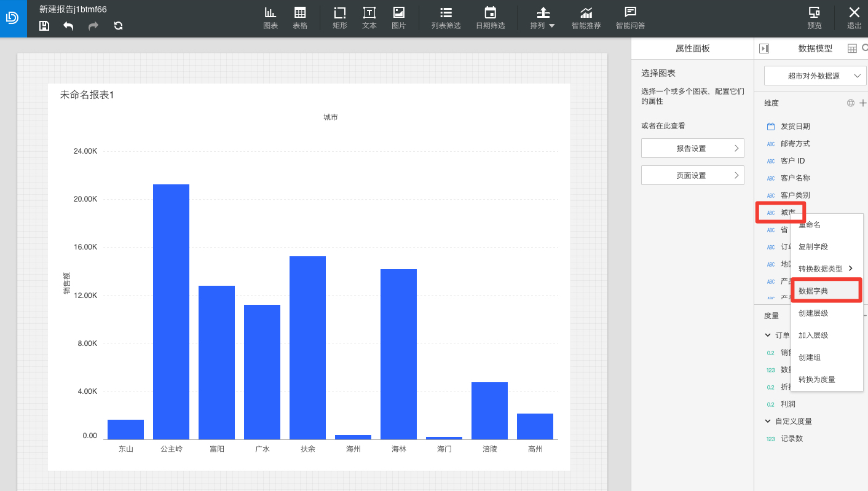Viewport: 868px width, 491px height.
Task: Click the refresh icon in header
Action: [x=119, y=26]
